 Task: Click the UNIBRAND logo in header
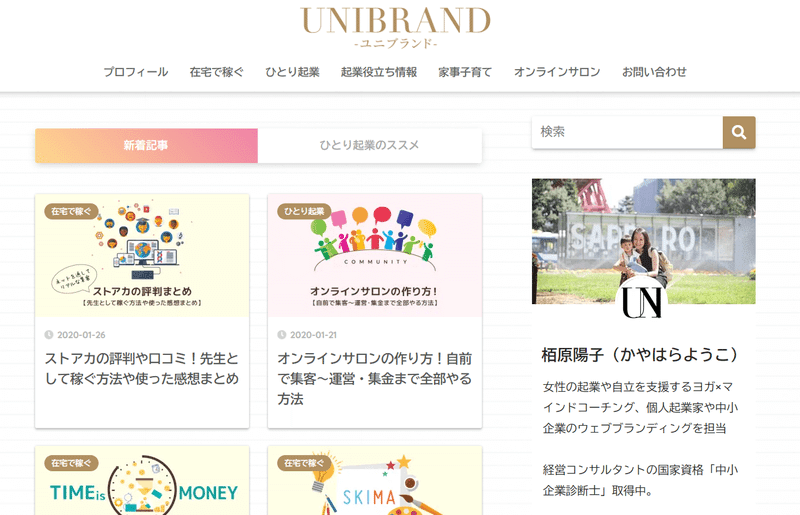[395, 28]
